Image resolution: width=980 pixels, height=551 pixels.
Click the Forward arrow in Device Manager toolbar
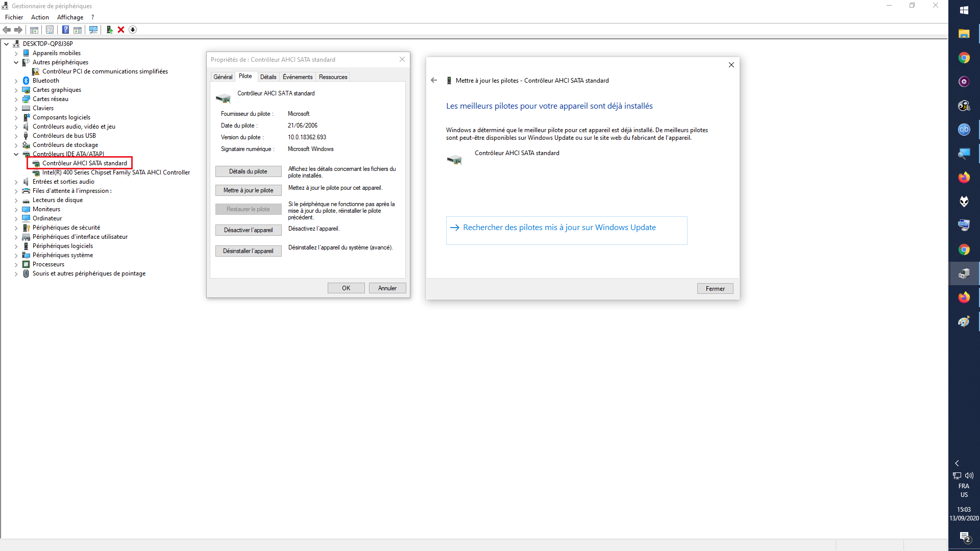tap(18, 30)
